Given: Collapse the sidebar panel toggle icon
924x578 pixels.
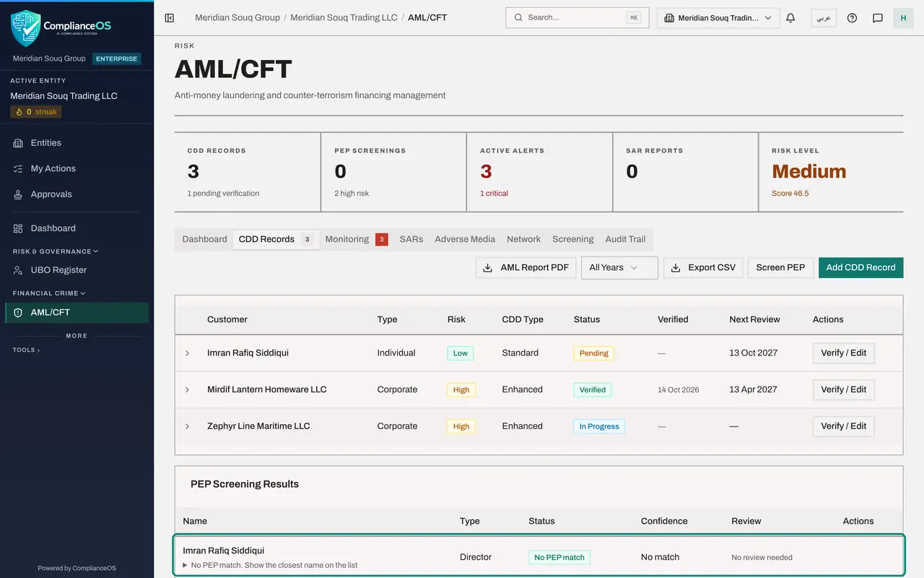Looking at the screenshot, I should pyautogui.click(x=170, y=17).
